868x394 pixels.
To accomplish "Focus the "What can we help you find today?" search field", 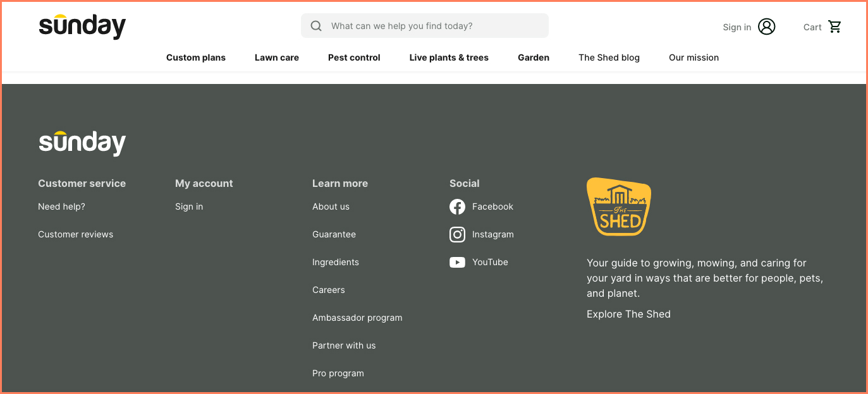I will (x=425, y=26).
